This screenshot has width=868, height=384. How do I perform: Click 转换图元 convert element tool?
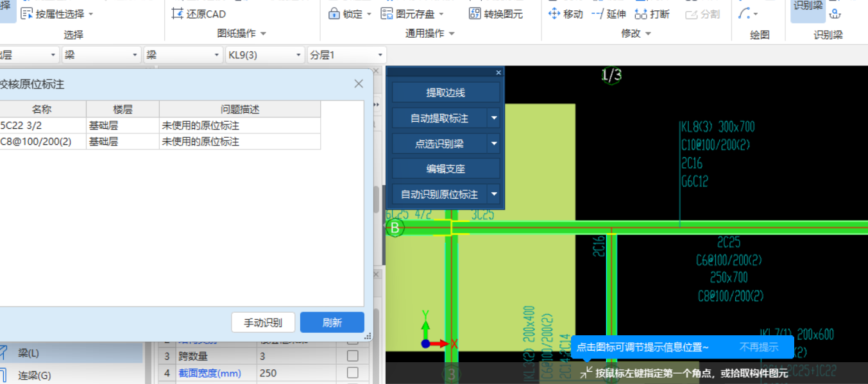(495, 13)
